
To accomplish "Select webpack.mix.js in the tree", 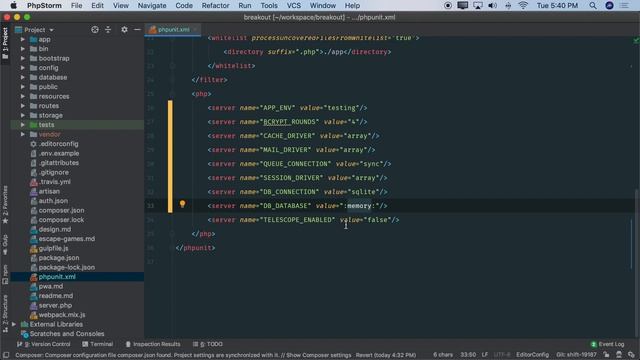I will coord(62,315).
